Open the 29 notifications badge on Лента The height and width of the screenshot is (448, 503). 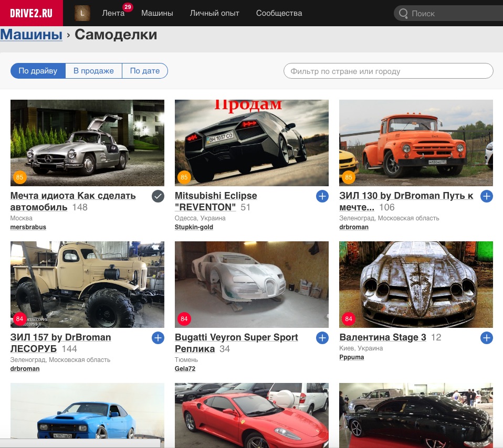128,7
